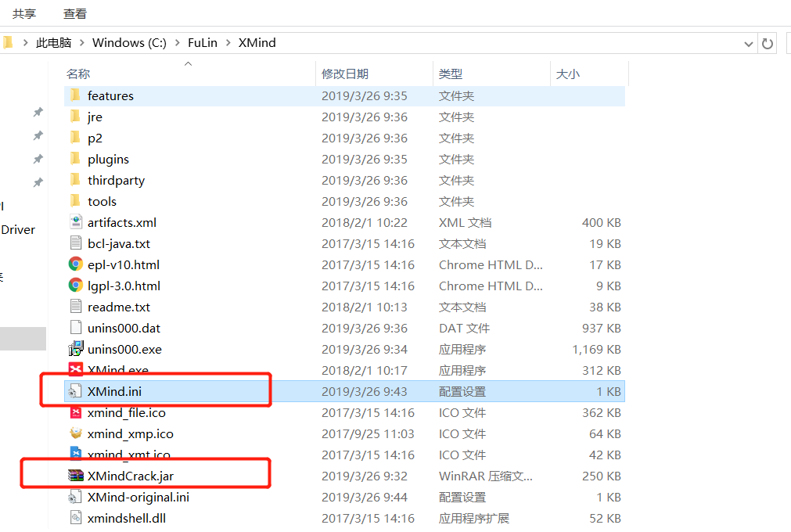Click the 2017/9/25 11:03 date cell
The image size is (791, 532).
coord(368,433)
